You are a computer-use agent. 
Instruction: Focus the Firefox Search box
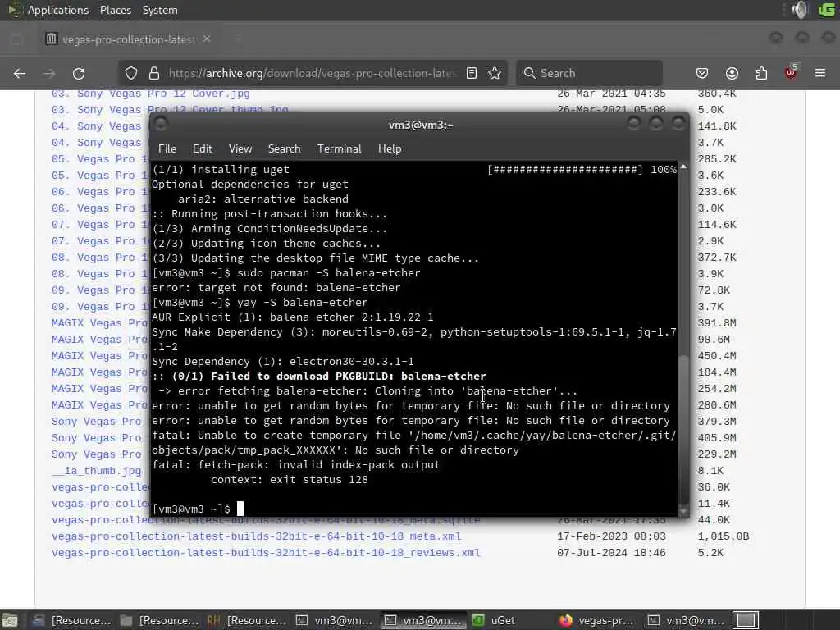tap(589, 73)
